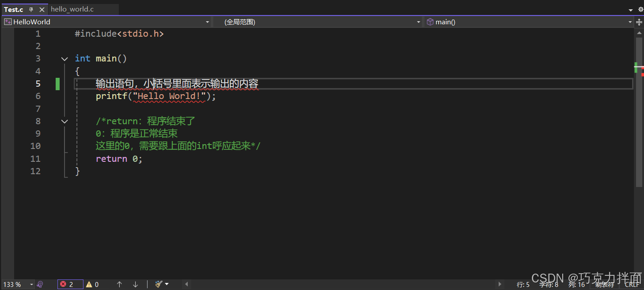Show the 2 errors list
Screen dimensions: 644x290
70,284
